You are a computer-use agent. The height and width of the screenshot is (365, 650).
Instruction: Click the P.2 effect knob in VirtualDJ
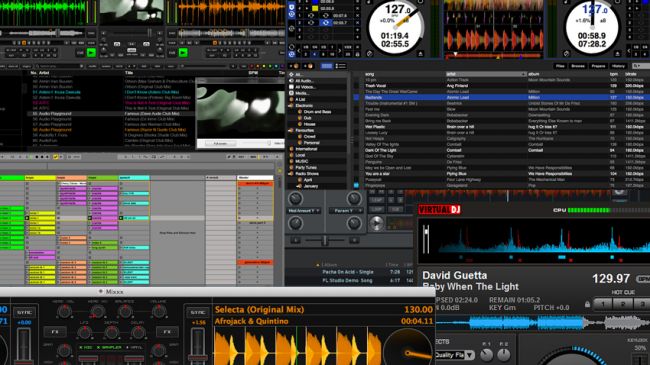coord(504,354)
